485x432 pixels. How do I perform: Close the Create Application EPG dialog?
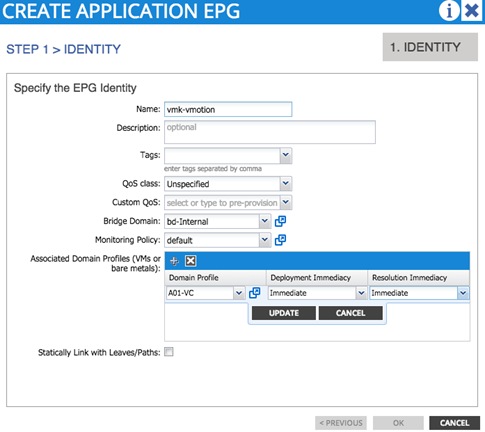[472, 11]
